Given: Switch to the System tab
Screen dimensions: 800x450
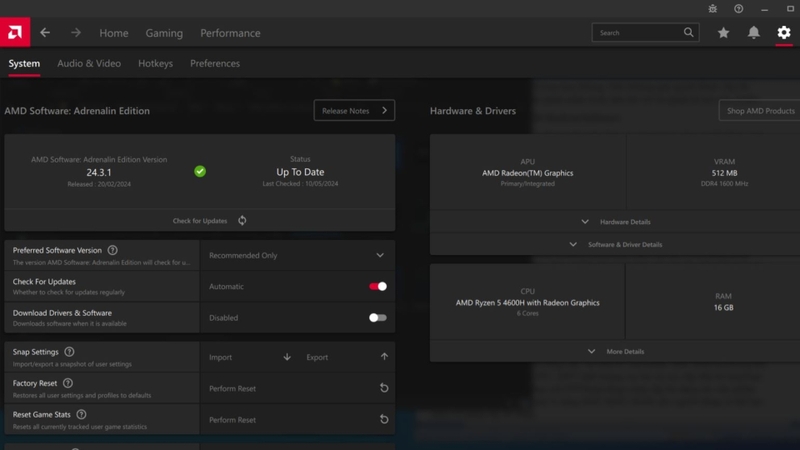Looking at the screenshot, I should (24, 63).
